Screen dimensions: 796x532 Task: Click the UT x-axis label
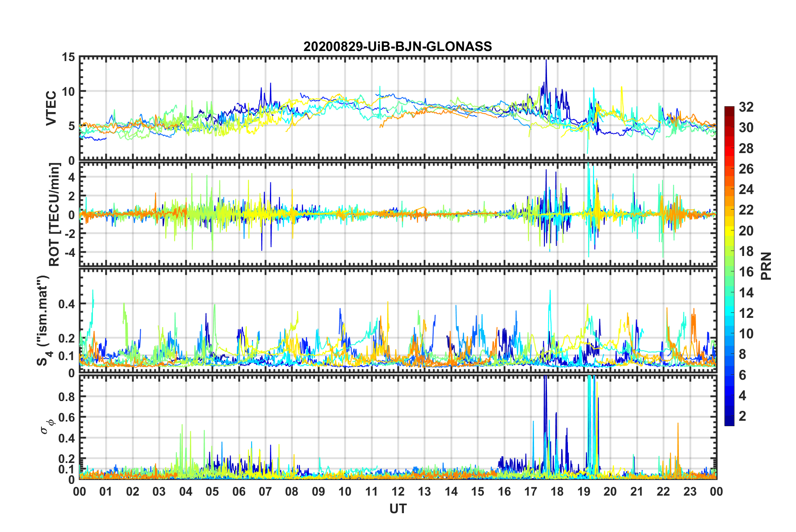click(x=398, y=509)
